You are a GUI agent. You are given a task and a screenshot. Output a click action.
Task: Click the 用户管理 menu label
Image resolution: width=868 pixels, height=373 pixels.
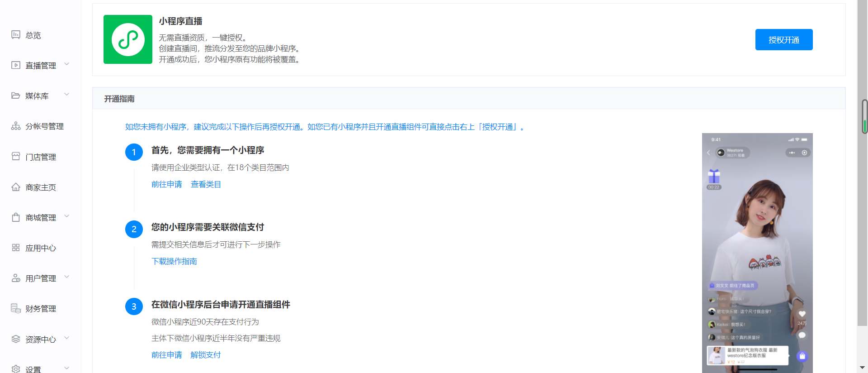pos(41,278)
